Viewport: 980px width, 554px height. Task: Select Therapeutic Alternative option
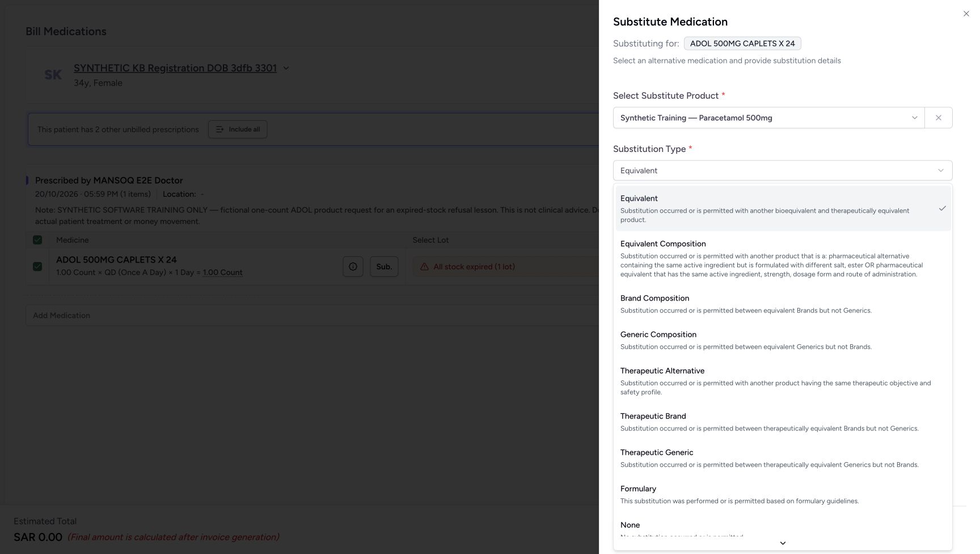click(x=783, y=381)
